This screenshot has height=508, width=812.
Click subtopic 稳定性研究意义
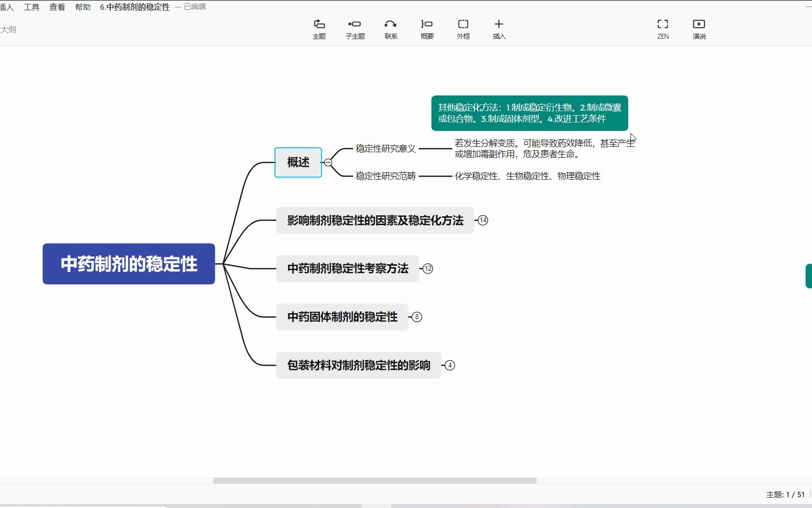pyautogui.click(x=385, y=149)
